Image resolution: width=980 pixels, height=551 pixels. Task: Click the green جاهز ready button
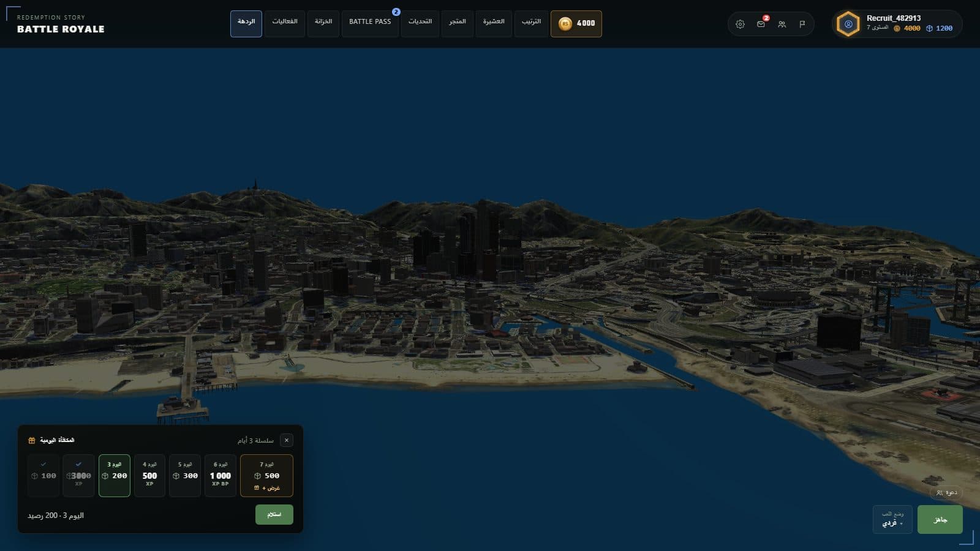point(940,519)
